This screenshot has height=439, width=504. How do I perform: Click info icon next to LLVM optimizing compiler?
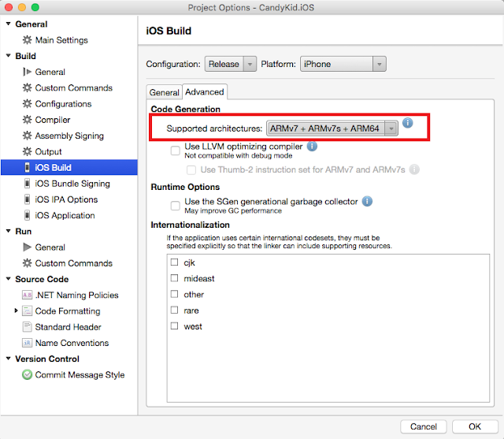pos(312,147)
